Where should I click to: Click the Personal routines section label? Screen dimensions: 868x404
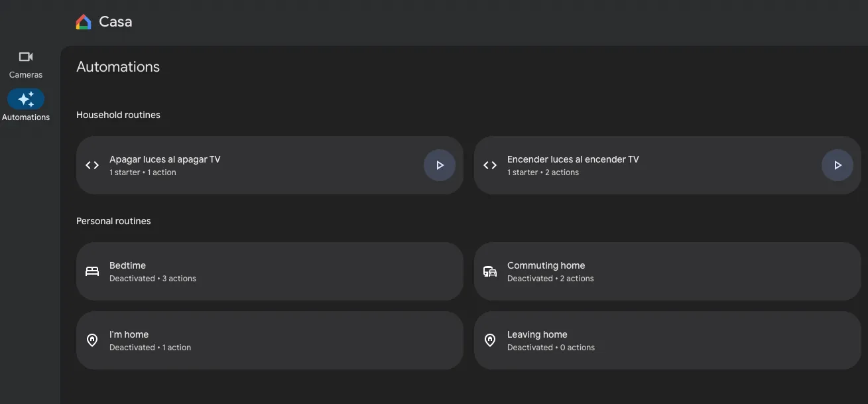click(113, 220)
